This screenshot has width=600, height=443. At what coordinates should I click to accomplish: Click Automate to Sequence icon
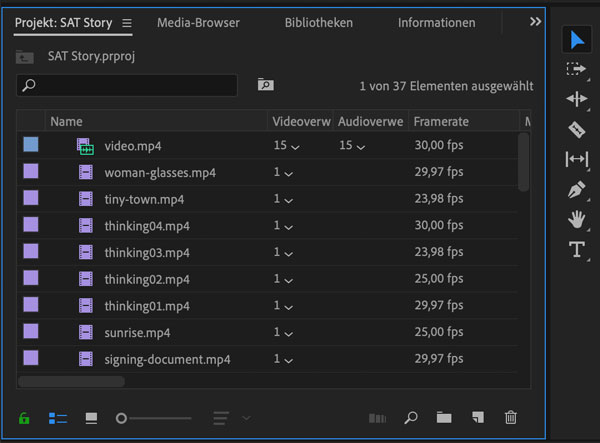pos(377,418)
